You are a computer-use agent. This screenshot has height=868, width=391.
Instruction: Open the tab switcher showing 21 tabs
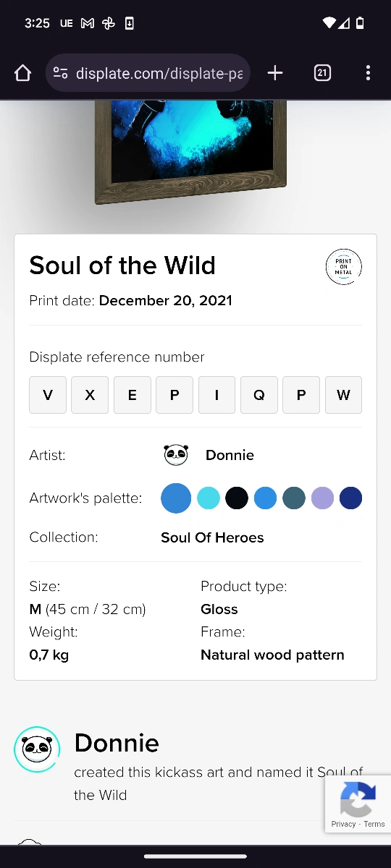click(322, 73)
